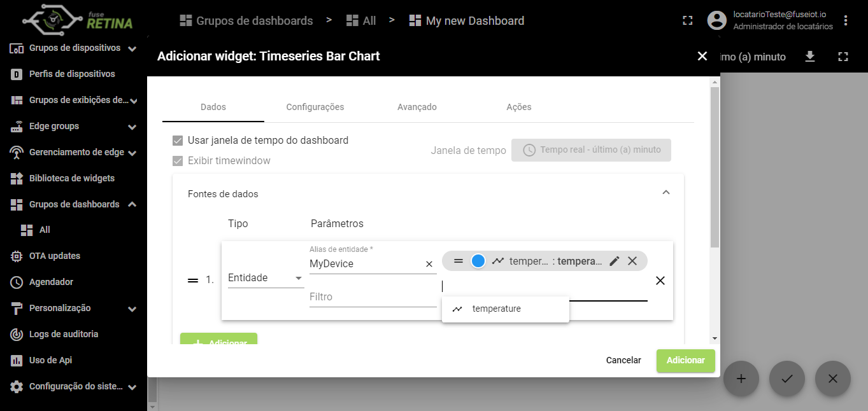Open Grupos de dashboards sidebar icon

pyautogui.click(x=17, y=204)
